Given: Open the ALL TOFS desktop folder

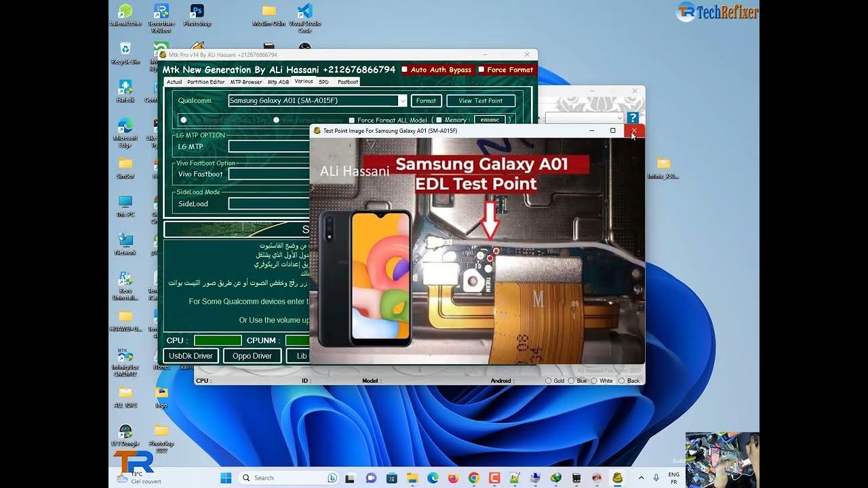Looking at the screenshot, I should [x=125, y=396].
